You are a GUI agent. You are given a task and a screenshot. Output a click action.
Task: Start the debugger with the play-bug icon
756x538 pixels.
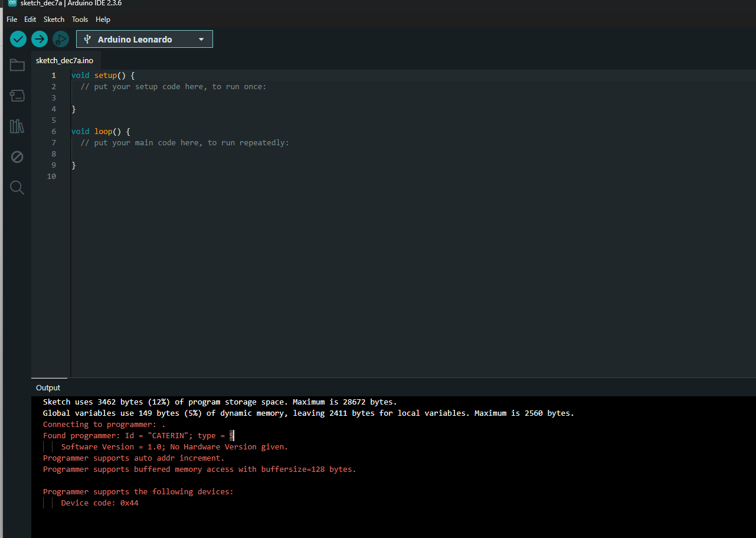click(61, 40)
